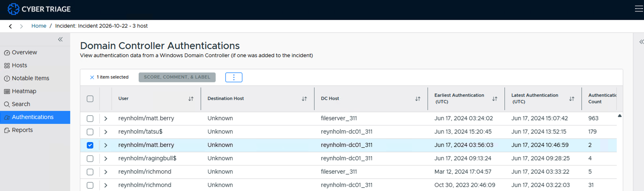This screenshot has height=191, width=644.
Task: Click the Overview gauge icon
Action: [x=7, y=53]
